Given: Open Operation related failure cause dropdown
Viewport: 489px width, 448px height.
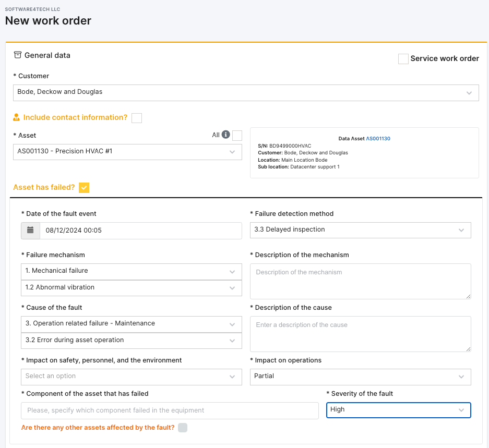Looking at the screenshot, I should click(132, 324).
